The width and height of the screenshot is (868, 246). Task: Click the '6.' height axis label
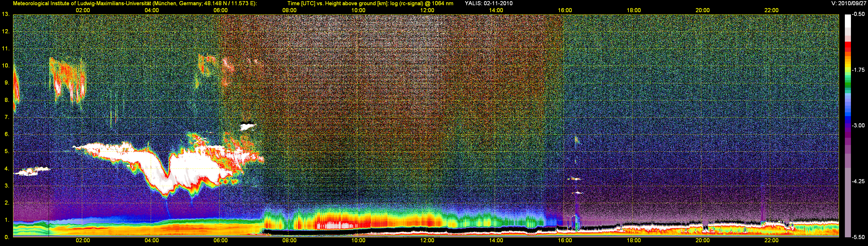coord(7,134)
